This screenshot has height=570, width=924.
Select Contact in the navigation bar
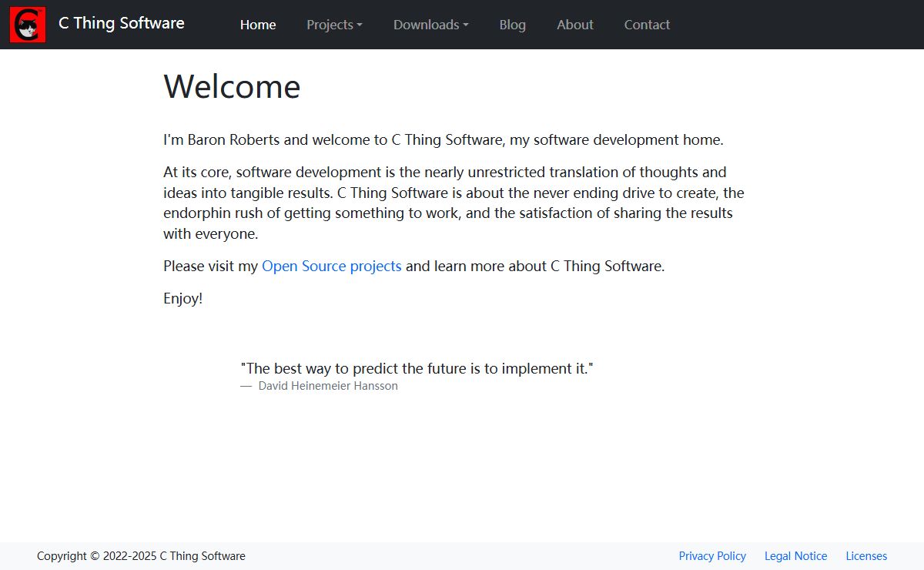coord(647,25)
